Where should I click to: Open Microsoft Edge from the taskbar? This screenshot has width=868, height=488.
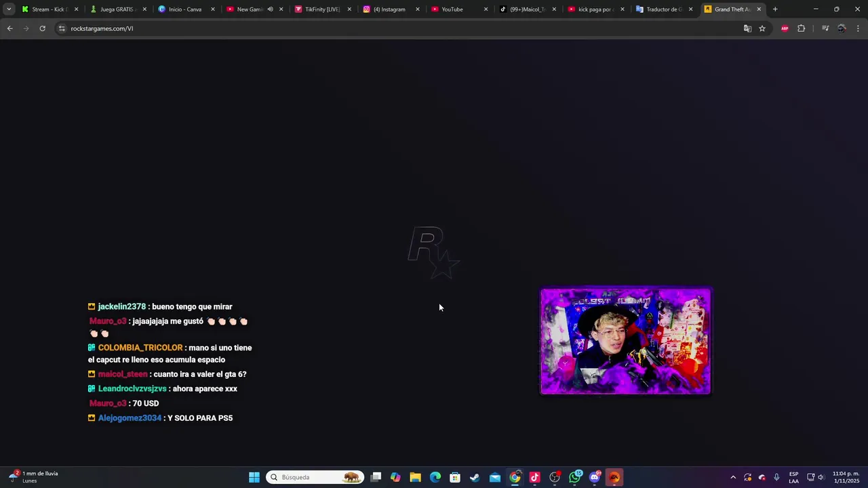(x=435, y=477)
